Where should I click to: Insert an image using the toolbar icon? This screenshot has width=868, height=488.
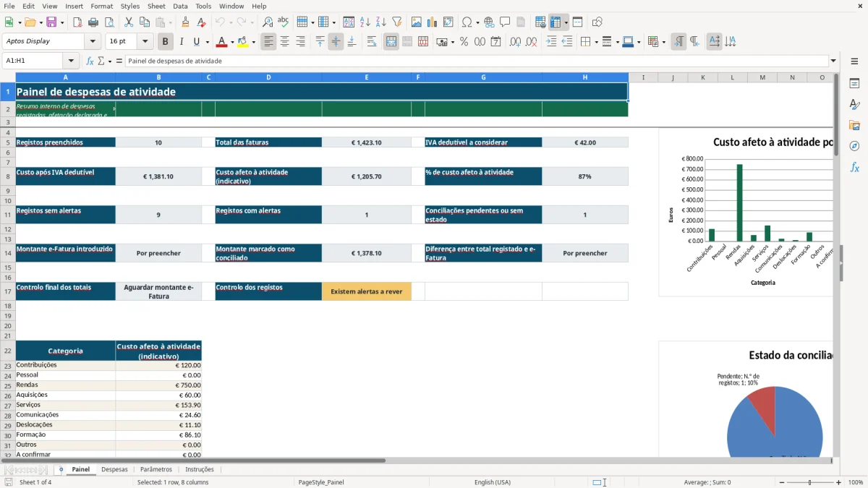417,22
